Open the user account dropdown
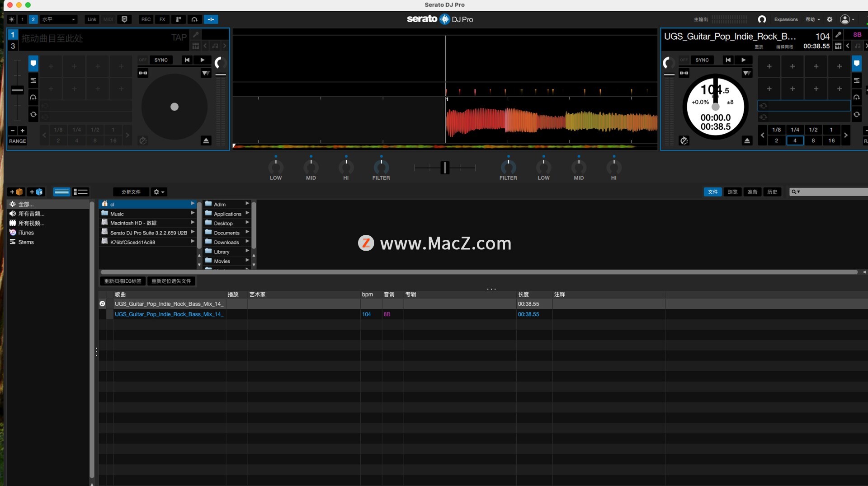 847,19
